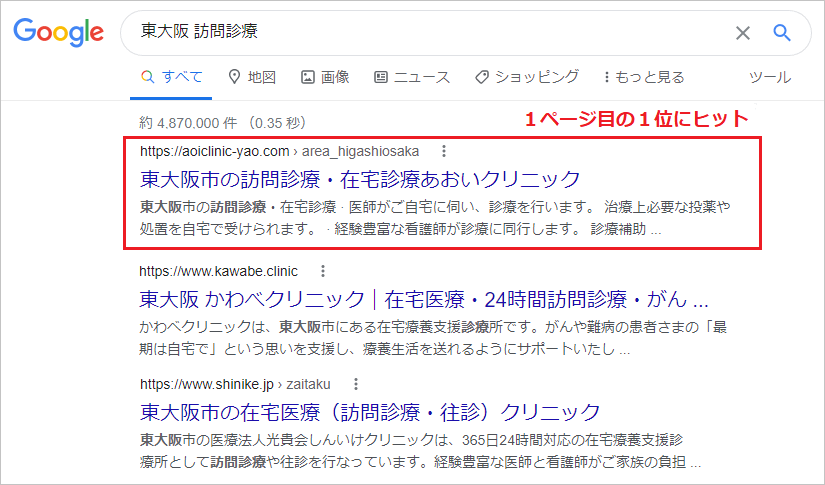Click the www.shinike.jp › zaitaku URL
Image resolution: width=825 pixels, height=485 pixels.
pos(235,384)
